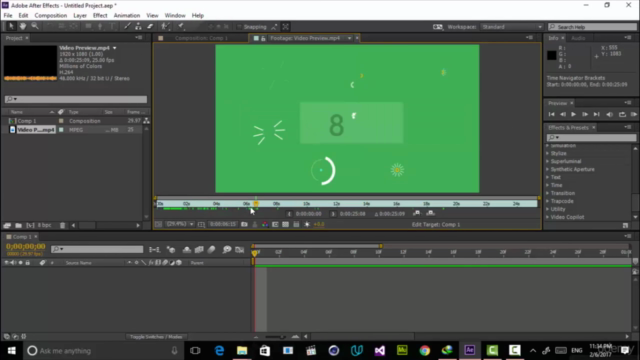Select the Brush tool
Screen dimensions: 640x360
[x=127, y=27]
